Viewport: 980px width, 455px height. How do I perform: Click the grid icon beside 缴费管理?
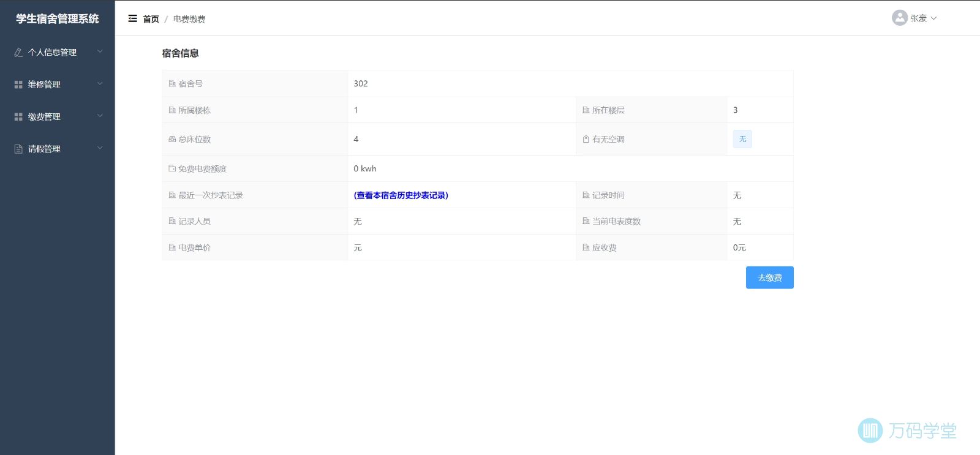click(18, 117)
